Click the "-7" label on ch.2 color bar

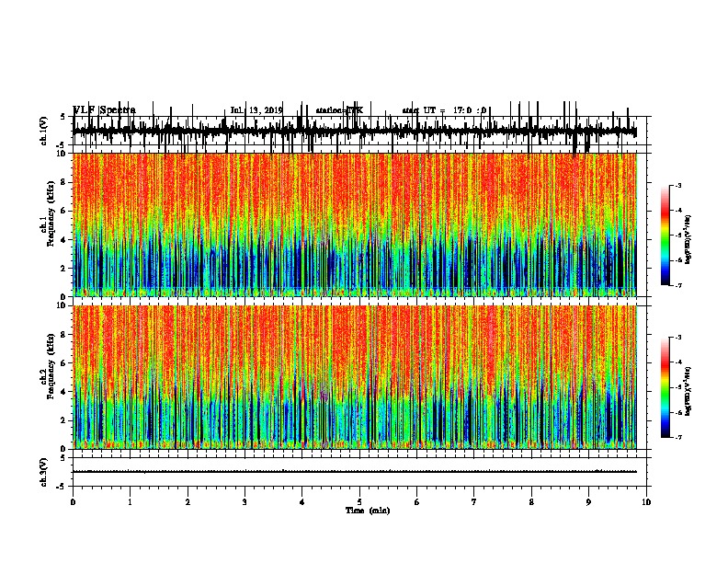pos(677,438)
